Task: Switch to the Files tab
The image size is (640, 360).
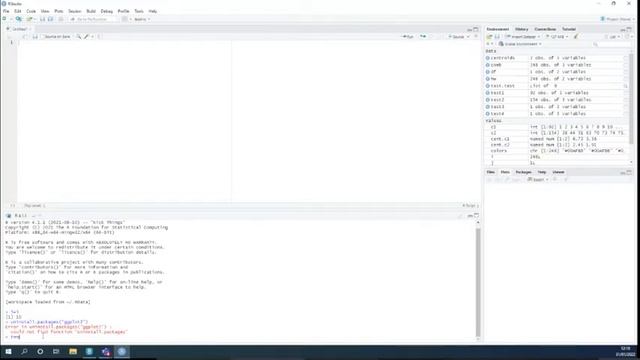Action: (490, 172)
